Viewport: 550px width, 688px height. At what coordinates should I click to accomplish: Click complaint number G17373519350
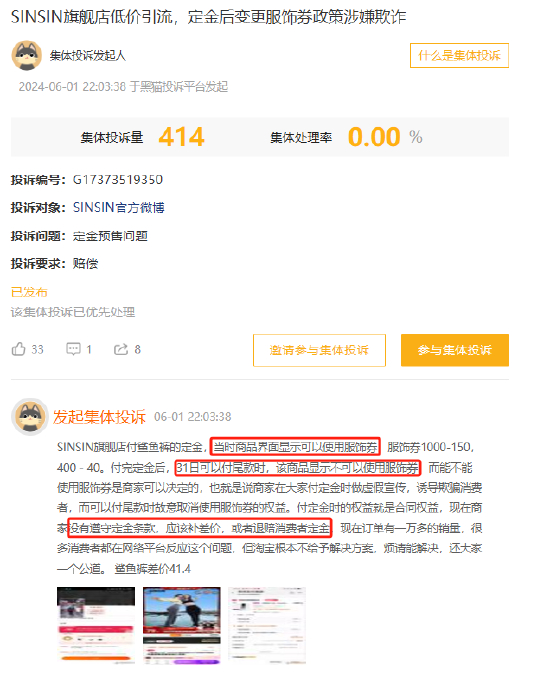118,180
